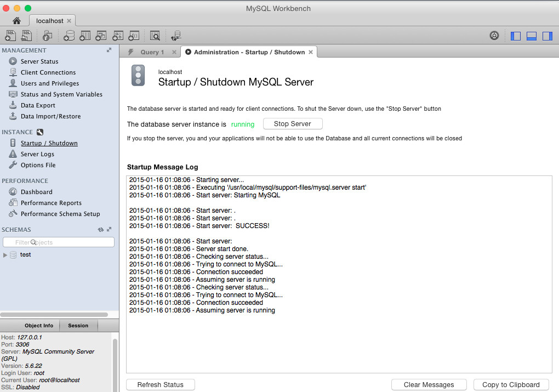
Task: Click the search table data icon
Action: (x=155, y=36)
